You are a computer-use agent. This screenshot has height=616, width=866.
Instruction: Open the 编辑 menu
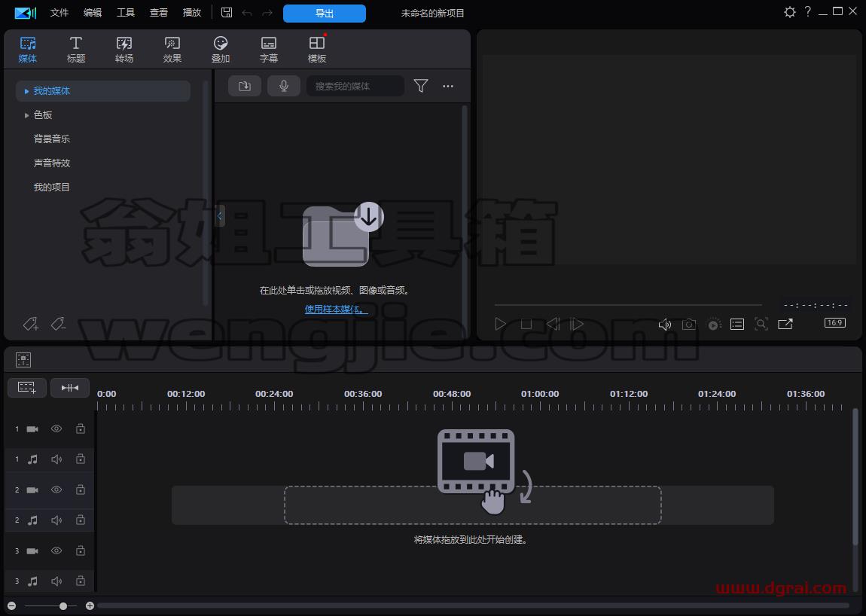click(x=92, y=13)
